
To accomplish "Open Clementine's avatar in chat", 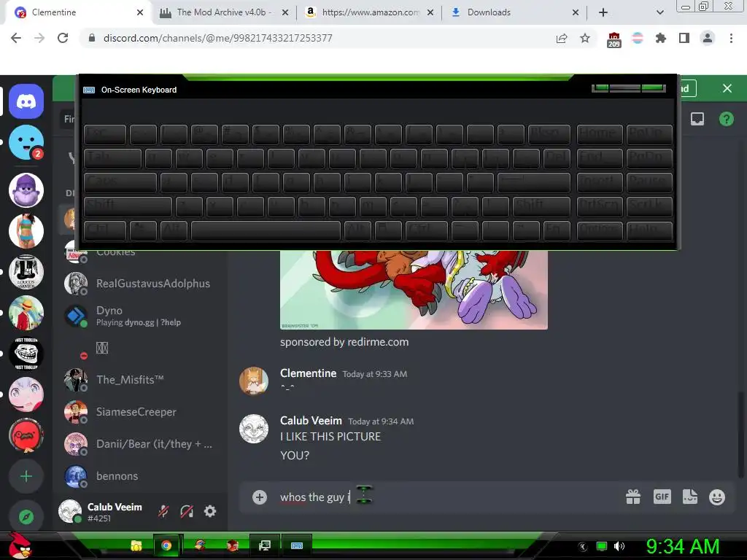I will tap(253, 381).
